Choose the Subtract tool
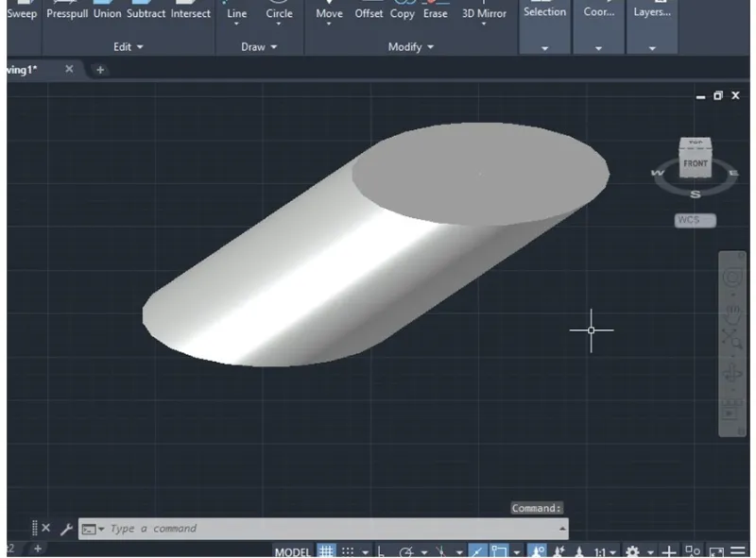 146,13
